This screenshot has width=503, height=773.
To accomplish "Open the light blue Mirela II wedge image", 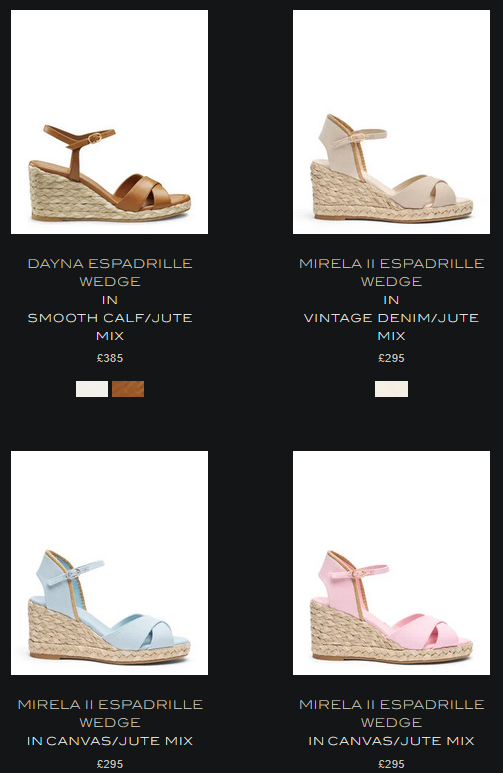I will [x=109, y=562].
